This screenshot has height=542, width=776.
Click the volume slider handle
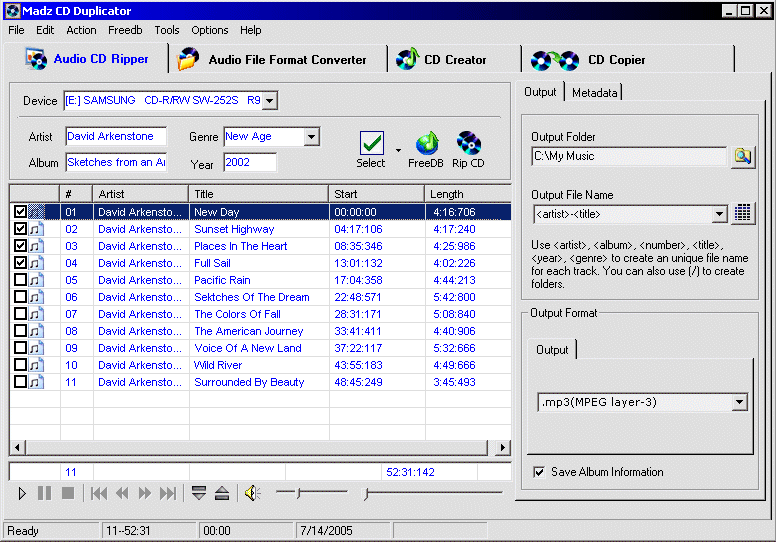coord(299,493)
